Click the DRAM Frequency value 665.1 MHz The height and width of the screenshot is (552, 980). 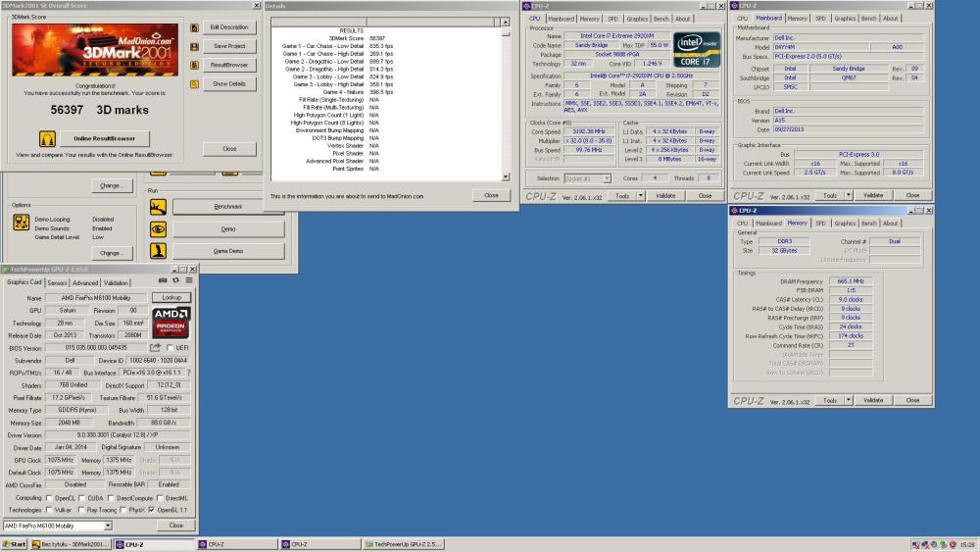coord(851,281)
